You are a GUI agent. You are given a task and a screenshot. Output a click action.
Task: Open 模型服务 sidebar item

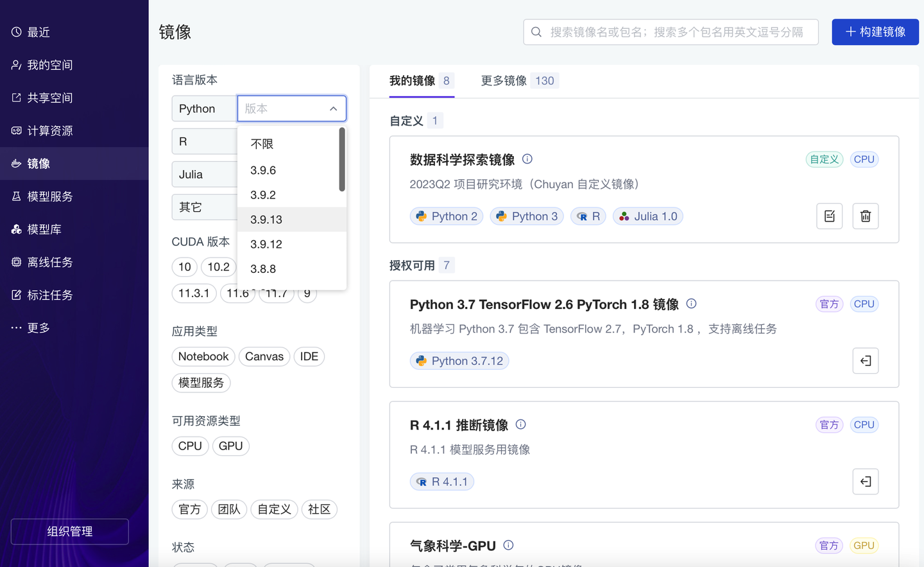(x=74, y=196)
